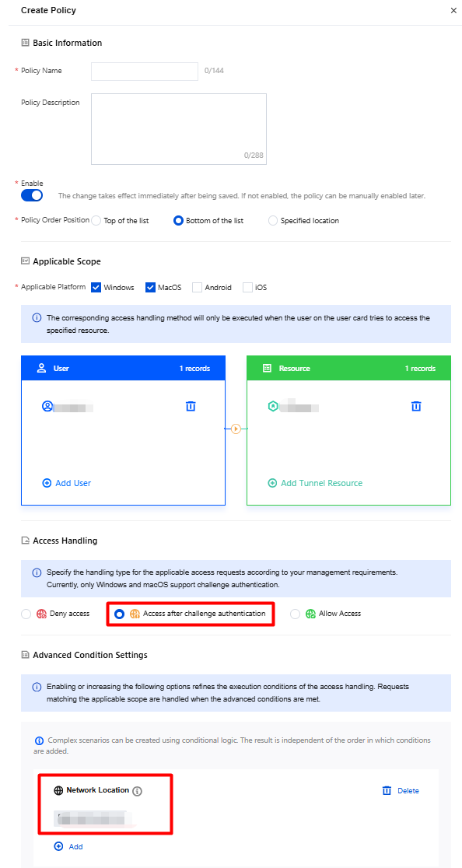The image size is (462, 868).
Task: Click the Delete trash icon for Network Location
Action: click(387, 790)
